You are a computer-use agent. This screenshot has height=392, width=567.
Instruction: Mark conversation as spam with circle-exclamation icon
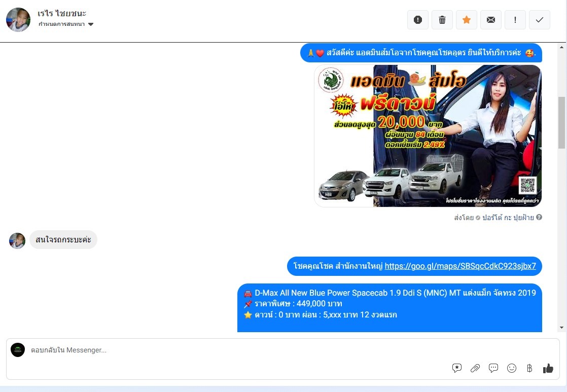click(x=418, y=20)
